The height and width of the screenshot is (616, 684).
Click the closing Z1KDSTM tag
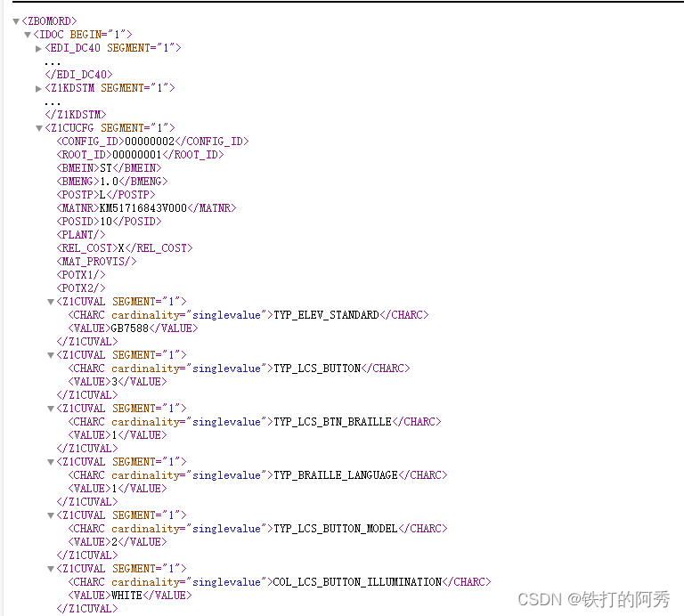click(76, 115)
